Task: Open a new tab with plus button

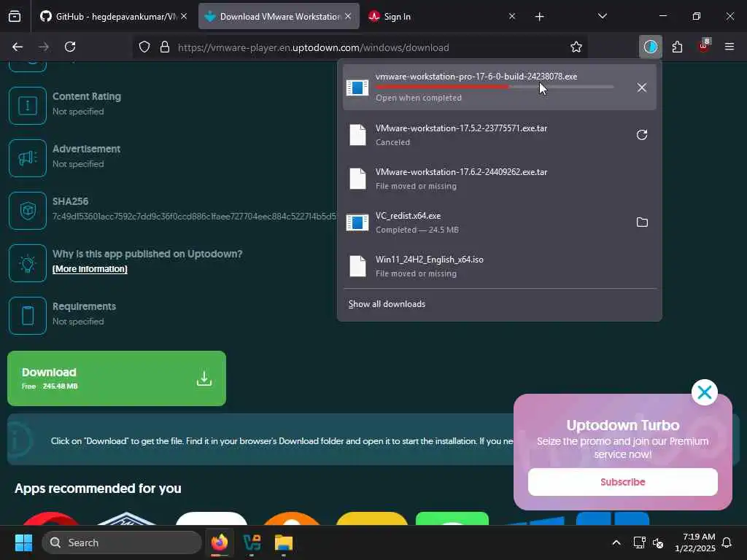Action: click(539, 17)
